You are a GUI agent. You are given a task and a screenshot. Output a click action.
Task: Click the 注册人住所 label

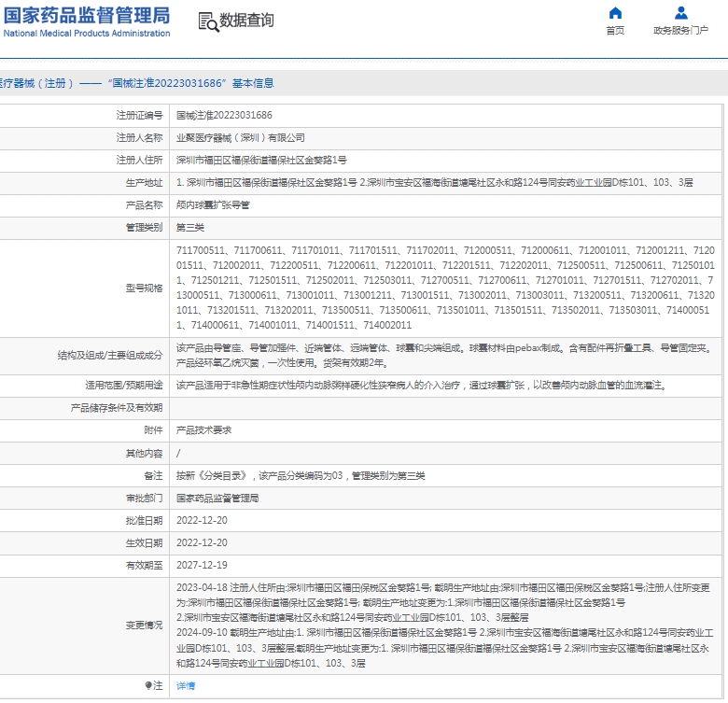[139, 161]
